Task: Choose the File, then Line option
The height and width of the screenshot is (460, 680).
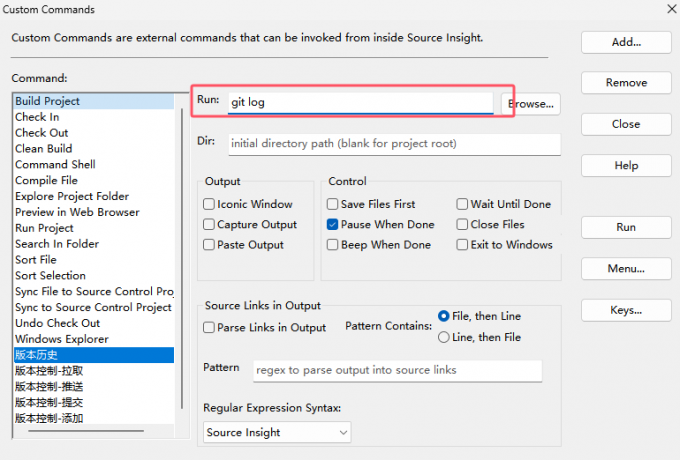Action: coord(443,316)
